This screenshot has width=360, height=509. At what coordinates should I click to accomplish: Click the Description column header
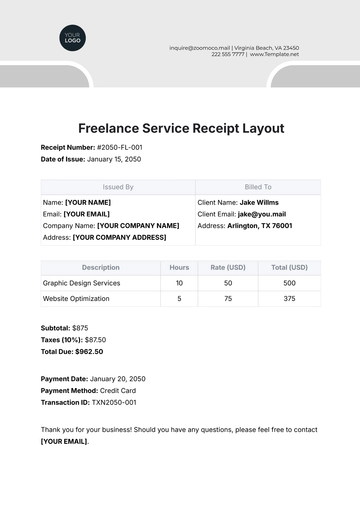click(101, 268)
